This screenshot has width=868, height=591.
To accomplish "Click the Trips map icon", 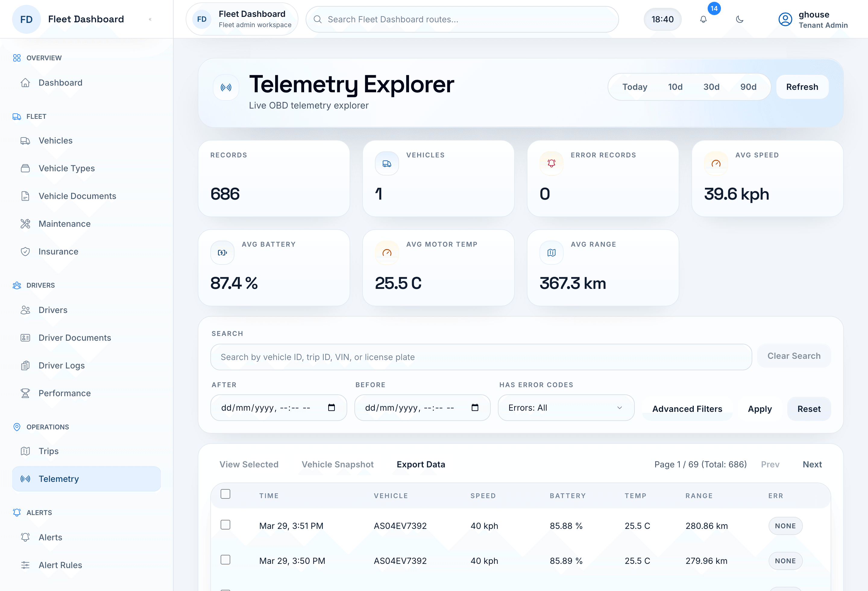I will [25, 451].
